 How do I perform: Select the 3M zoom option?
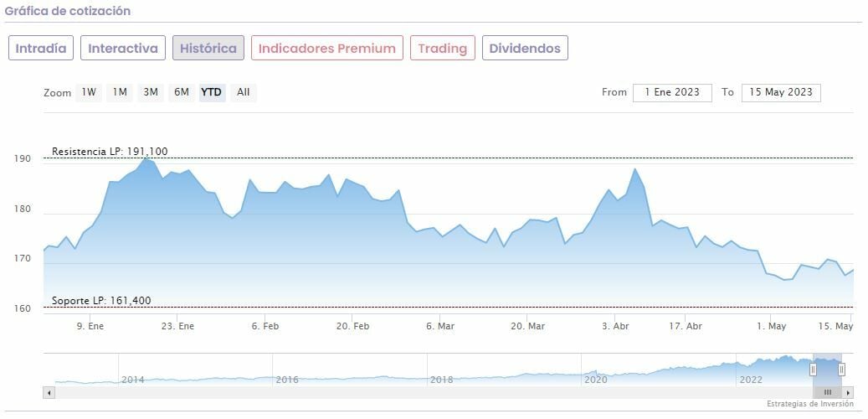151,92
